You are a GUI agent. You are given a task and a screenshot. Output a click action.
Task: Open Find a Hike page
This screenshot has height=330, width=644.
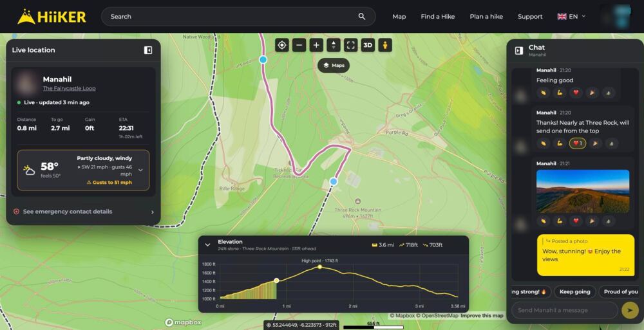pos(438,17)
